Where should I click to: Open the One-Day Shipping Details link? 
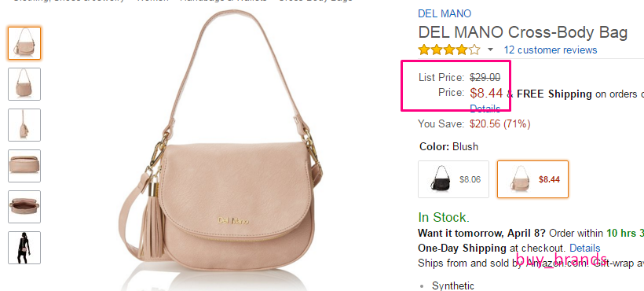tap(585, 249)
